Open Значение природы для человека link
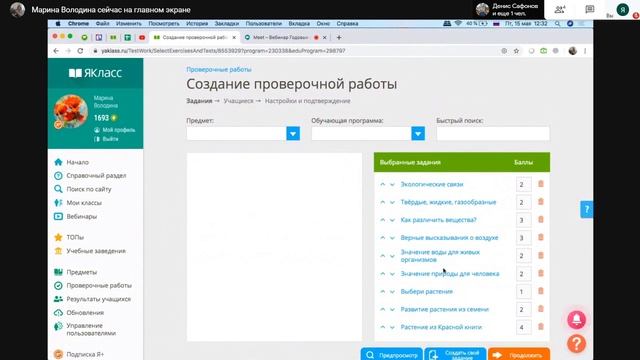This screenshot has height=360, width=640. pos(450,274)
